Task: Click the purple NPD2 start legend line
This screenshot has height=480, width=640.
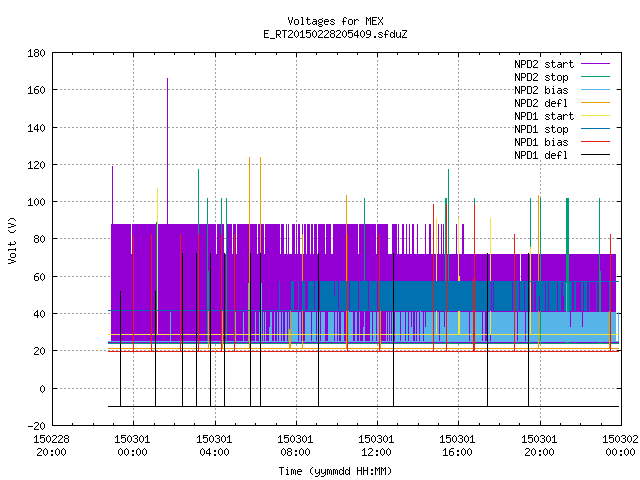Action: (596, 64)
